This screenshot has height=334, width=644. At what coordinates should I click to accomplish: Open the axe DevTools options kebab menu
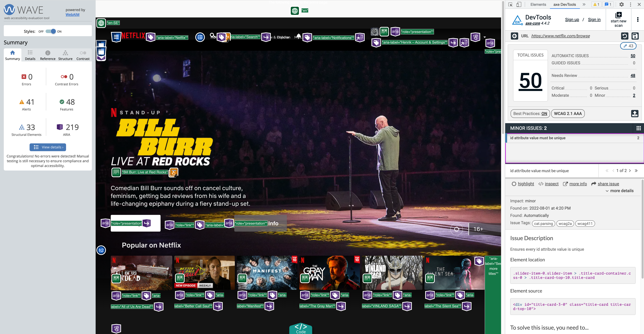pos(637,20)
